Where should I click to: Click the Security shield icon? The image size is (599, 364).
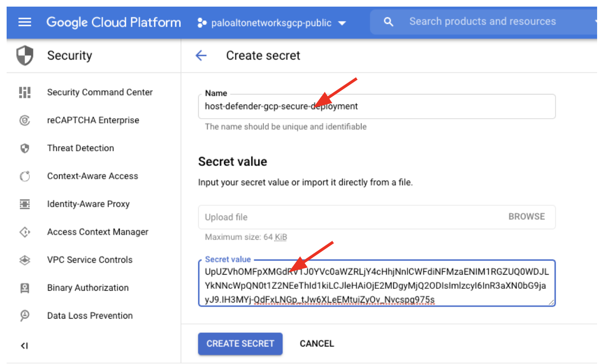(25, 56)
